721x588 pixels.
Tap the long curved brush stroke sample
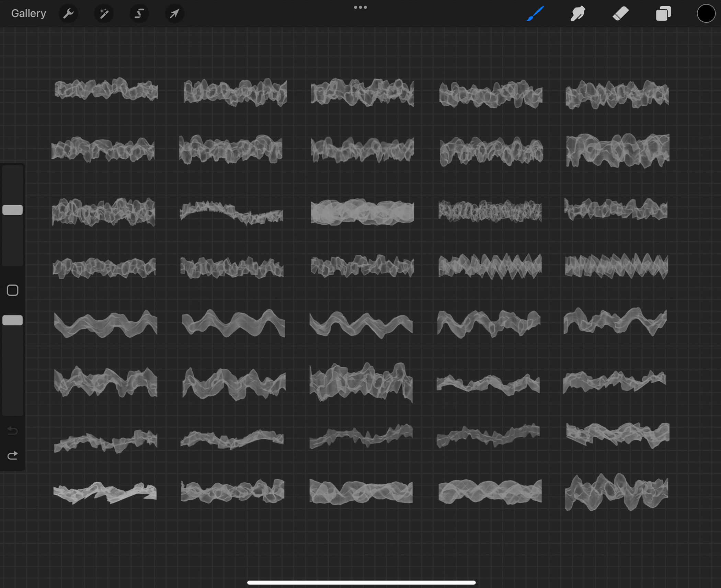(x=233, y=211)
